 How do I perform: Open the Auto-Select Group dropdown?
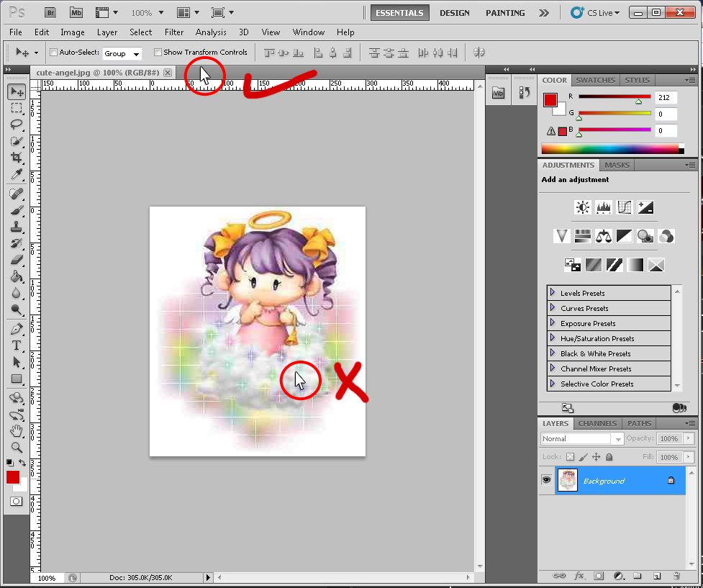(x=122, y=54)
